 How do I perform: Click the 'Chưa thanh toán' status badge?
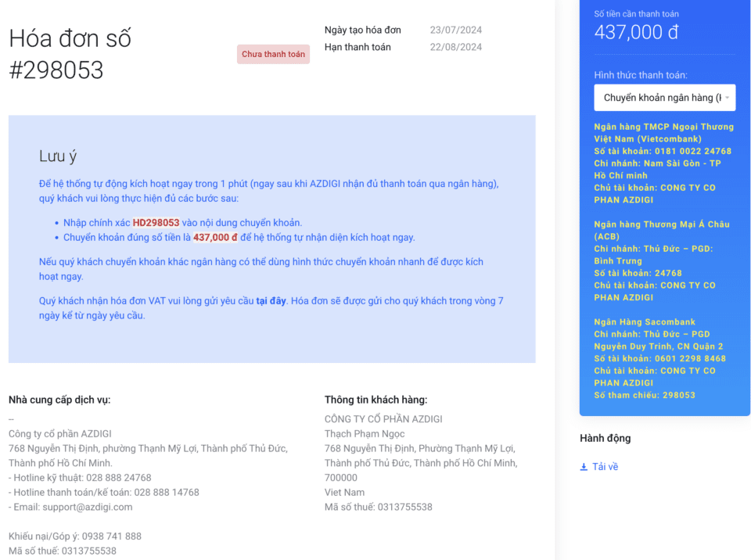pos(273,55)
